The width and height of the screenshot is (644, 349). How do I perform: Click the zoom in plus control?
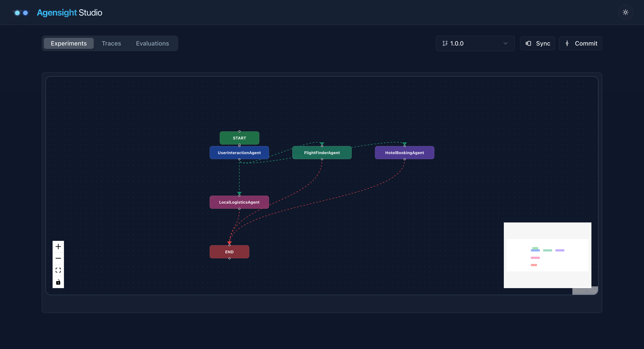pyautogui.click(x=58, y=247)
